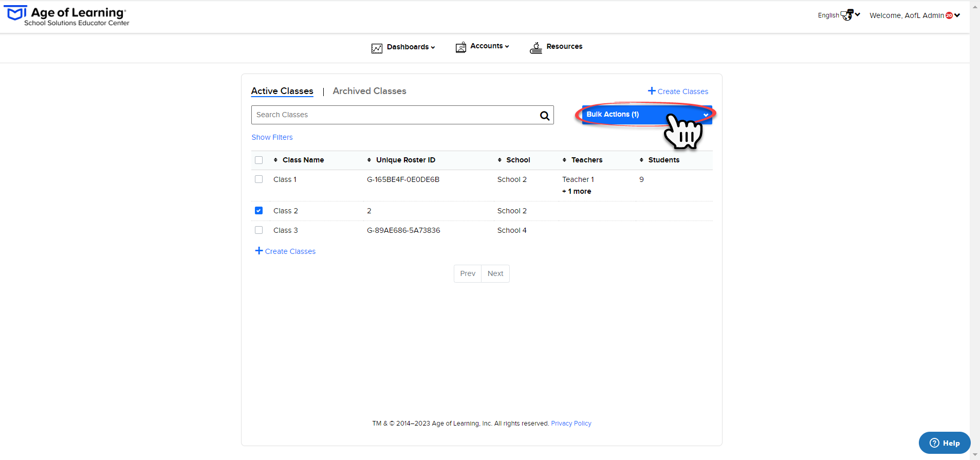Click roster ID G-165BE4F-0E0DE6B
This screenshot has width=980, height=460.
[x=403, y=179]
